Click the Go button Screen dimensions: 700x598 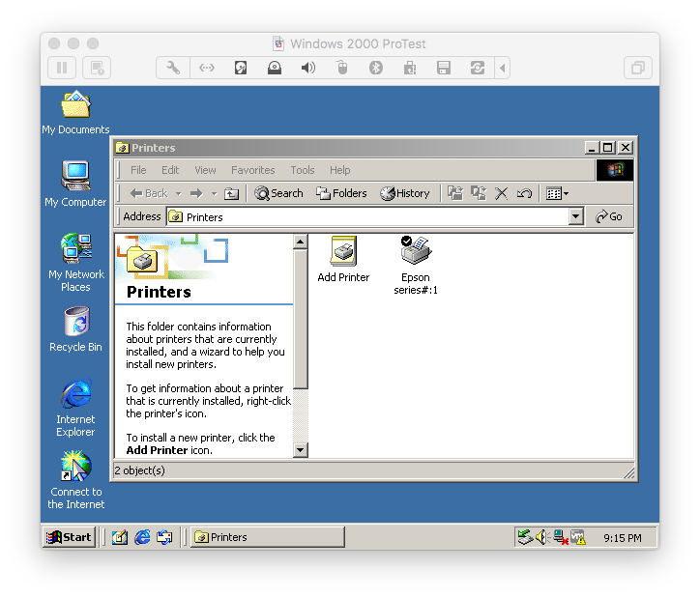tap(609, 217)
